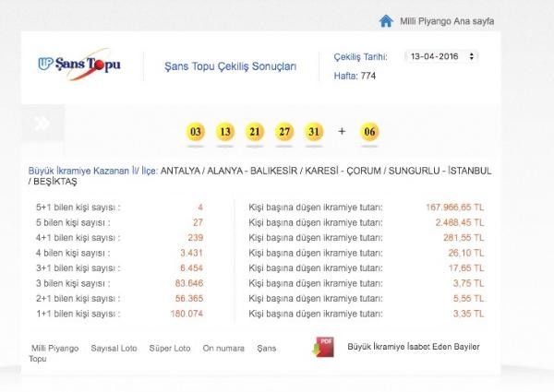The image size is (554, 392).
Task: Open Milli Piyango Ana sayfa link
Action: coord(447,21)
